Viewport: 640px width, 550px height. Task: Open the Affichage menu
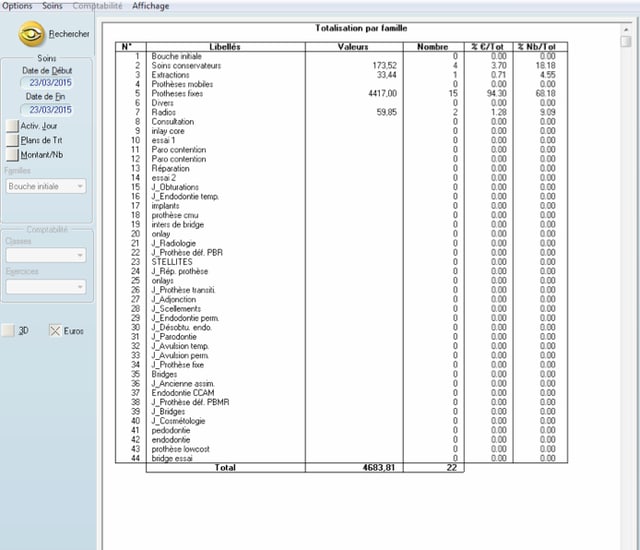pos(150,6)
